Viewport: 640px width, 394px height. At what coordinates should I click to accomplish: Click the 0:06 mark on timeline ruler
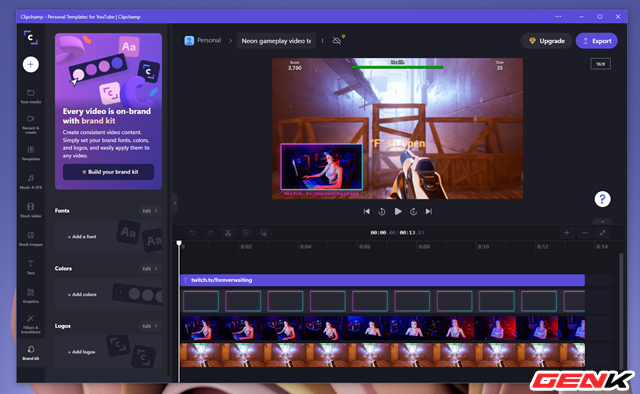pos(365,247)
